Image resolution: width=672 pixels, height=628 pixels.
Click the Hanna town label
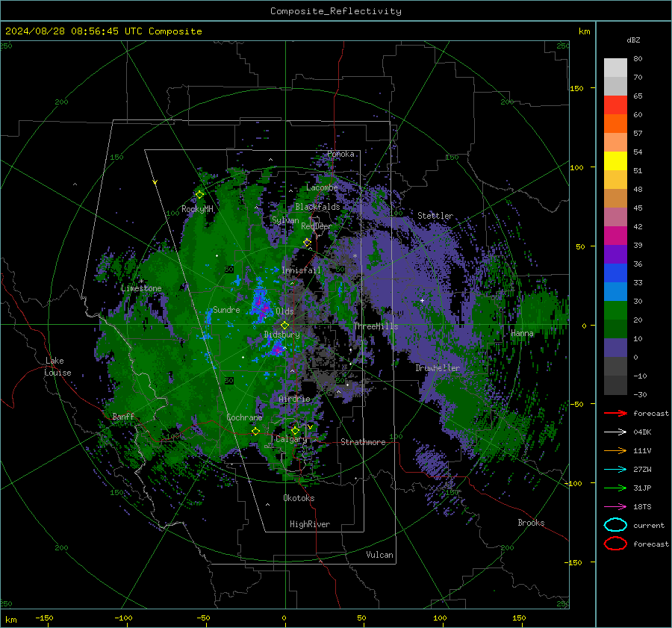click(522, 333)
